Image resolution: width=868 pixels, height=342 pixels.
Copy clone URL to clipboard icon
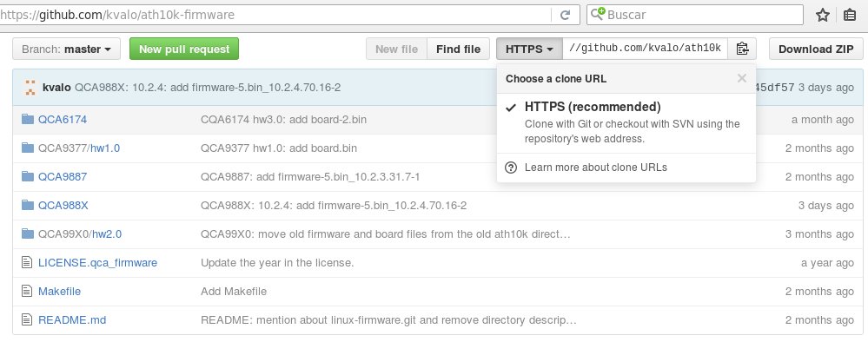tap(742, 49)
